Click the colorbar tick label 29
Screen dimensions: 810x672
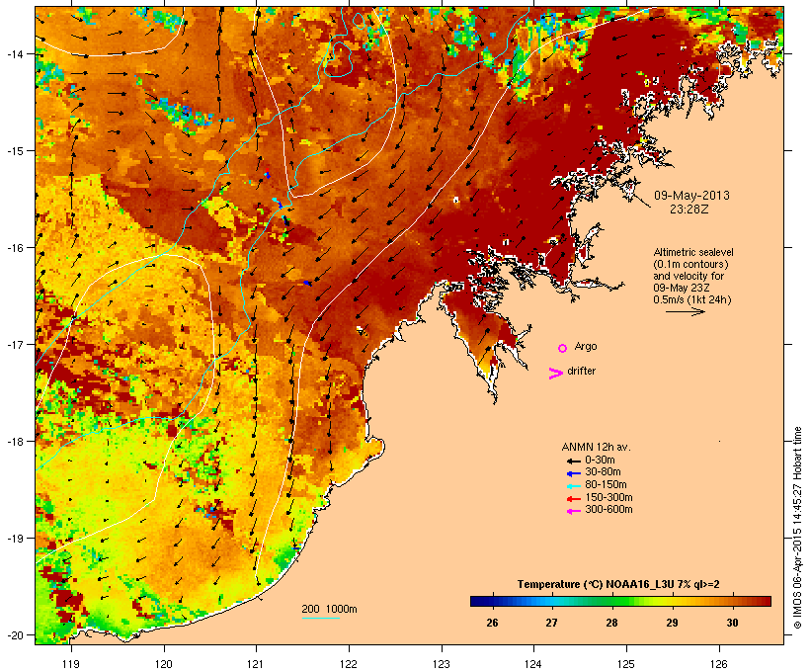coord(672,623)
